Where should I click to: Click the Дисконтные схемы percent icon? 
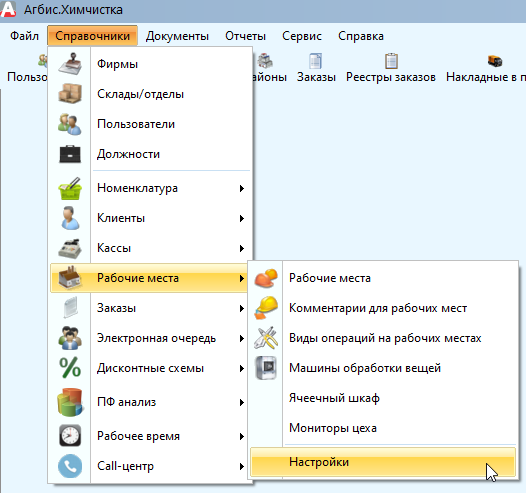[70, 368]
